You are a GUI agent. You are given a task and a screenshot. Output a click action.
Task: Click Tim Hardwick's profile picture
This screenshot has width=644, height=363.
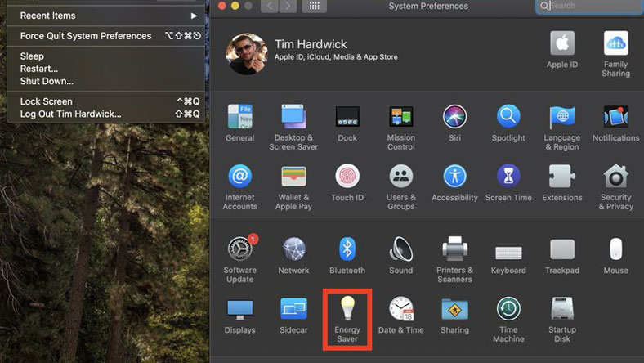(x=247, y=54)
